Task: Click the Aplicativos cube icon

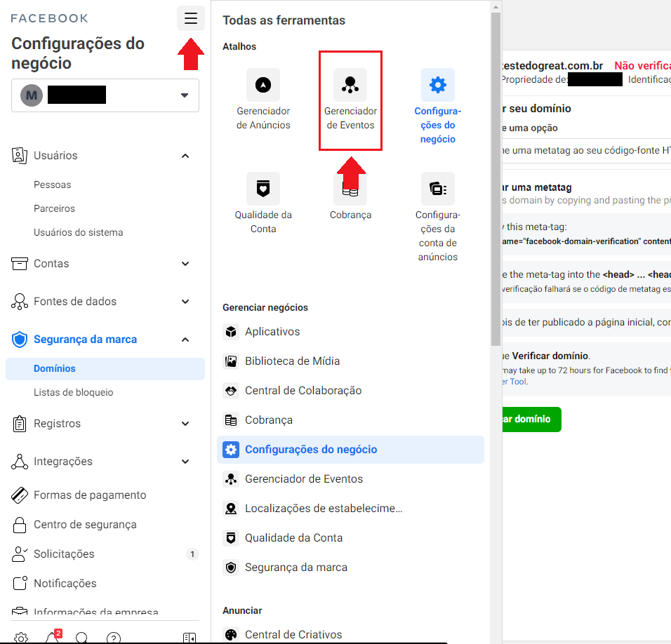Action: click(231, 332)
